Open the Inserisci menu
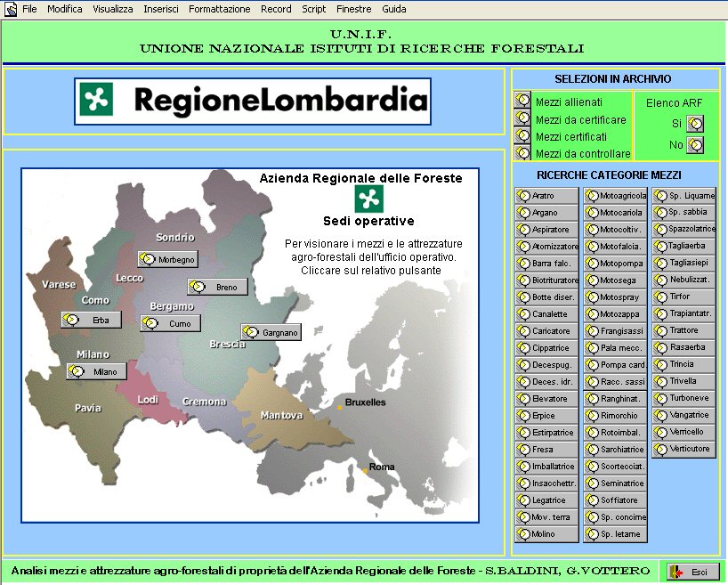The width and height of the screenshot is (728, 585). 161,9
